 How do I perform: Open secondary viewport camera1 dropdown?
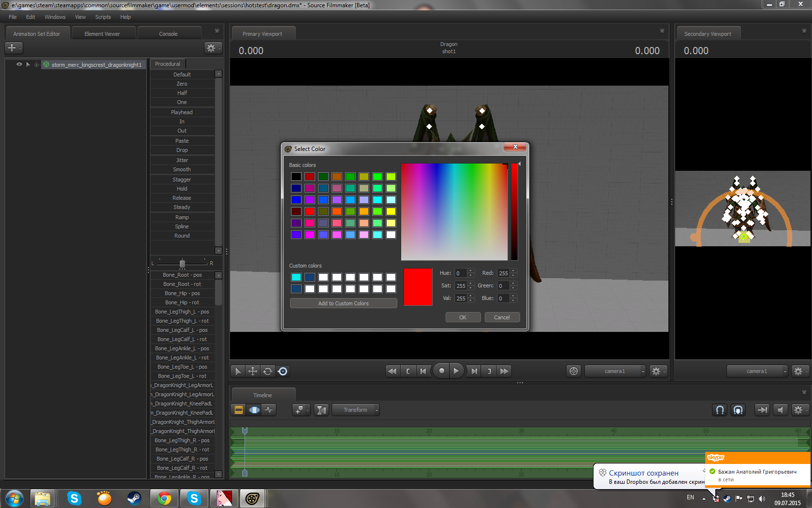[757, 371]
